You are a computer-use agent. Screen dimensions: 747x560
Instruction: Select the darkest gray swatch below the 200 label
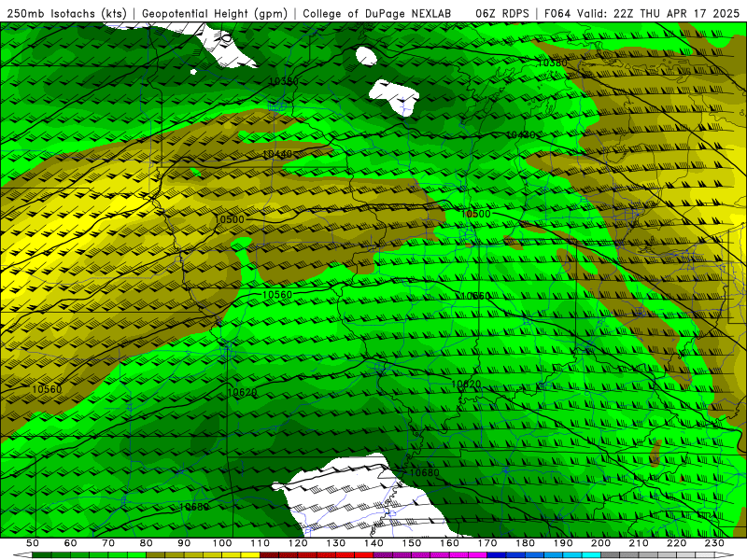tap(611, 554)
